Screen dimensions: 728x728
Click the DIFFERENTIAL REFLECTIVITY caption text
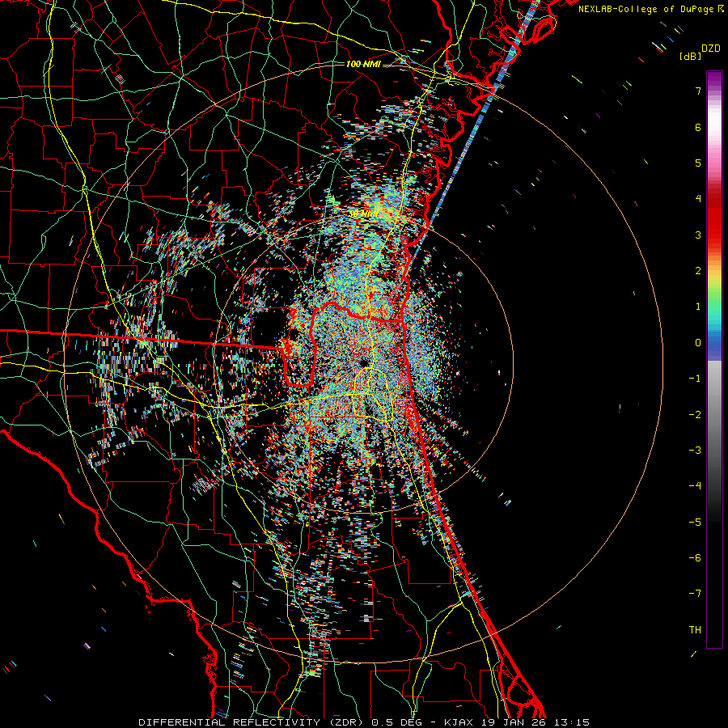229,722
